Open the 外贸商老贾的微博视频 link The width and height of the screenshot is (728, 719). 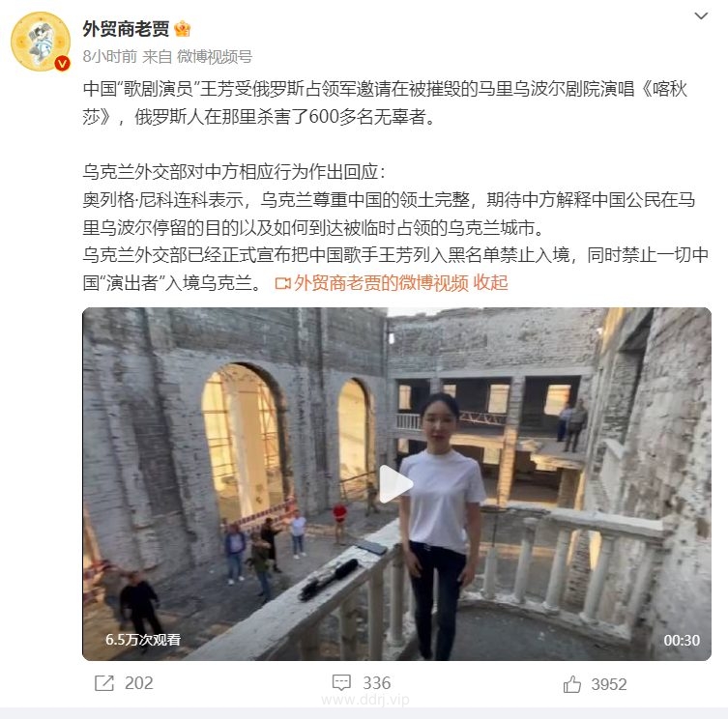coord(381,283)
